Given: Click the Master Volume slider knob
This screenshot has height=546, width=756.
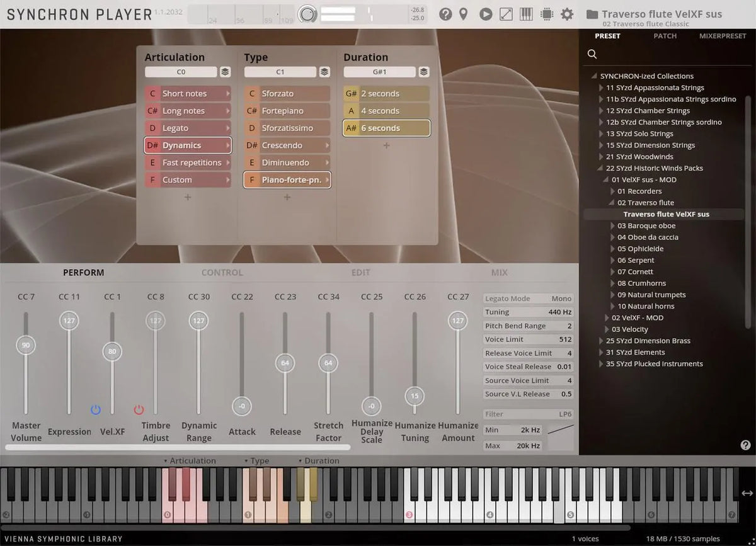Looking at the screenshot, I should pos(26,345).
